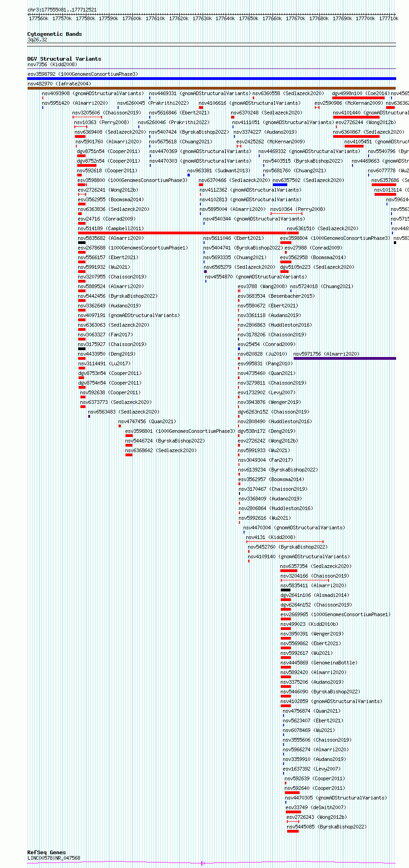Open nsv4445869 (GenomeinaBottle) label
Viewport: 409px width, 868px height.
(319, 663)
